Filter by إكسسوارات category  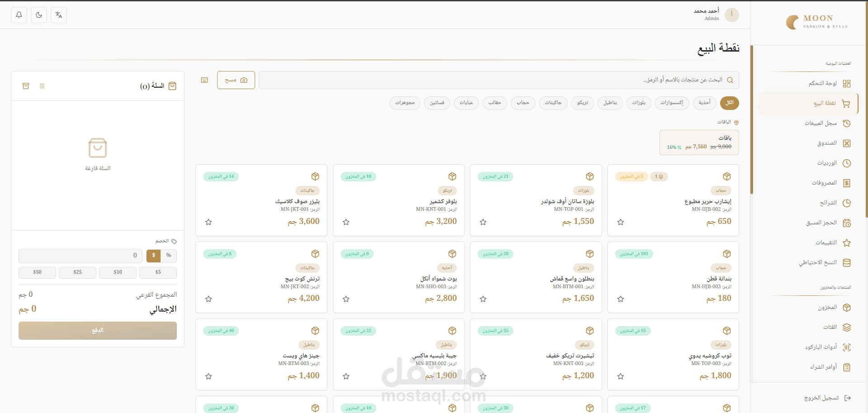(672, 103)
